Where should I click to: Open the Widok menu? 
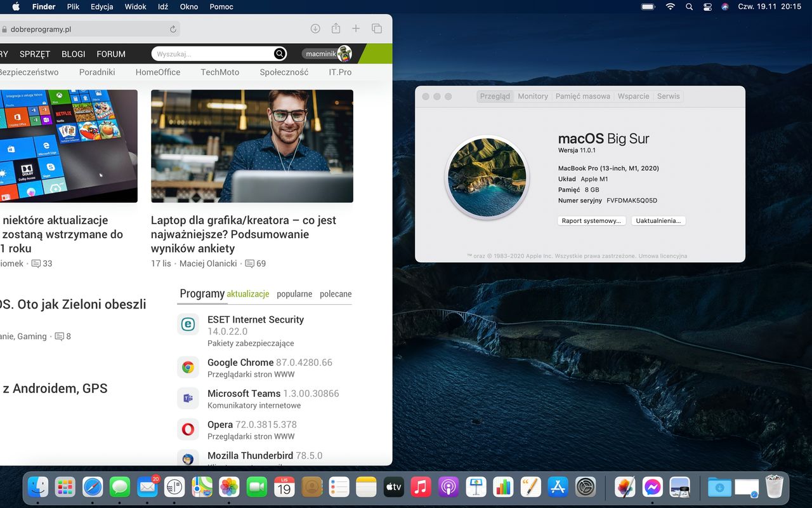(136, 7)
